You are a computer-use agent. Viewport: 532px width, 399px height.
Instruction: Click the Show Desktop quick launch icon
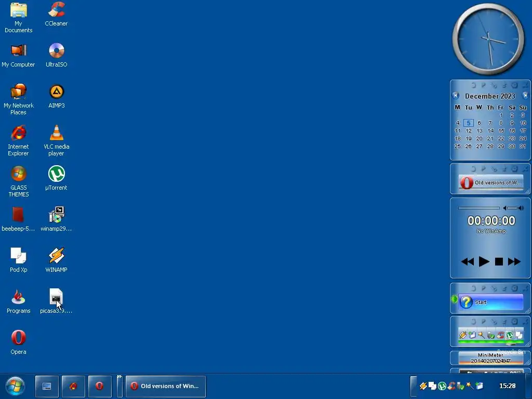click(47, 386)
